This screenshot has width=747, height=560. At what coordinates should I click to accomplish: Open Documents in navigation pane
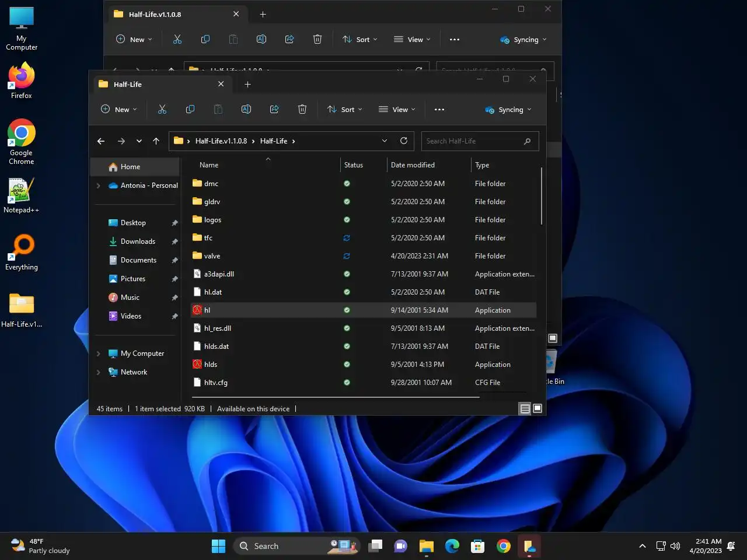point(138,260)
